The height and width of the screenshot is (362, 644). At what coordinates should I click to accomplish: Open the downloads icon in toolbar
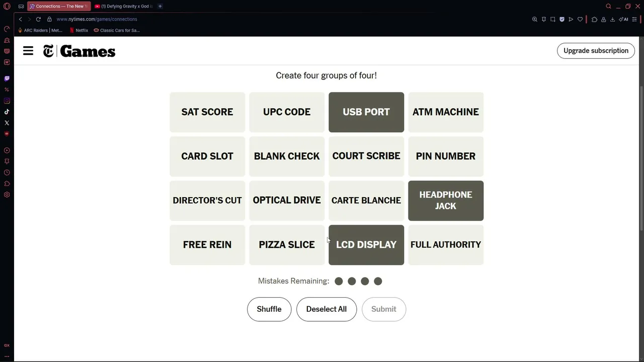[x=612, y=19]
